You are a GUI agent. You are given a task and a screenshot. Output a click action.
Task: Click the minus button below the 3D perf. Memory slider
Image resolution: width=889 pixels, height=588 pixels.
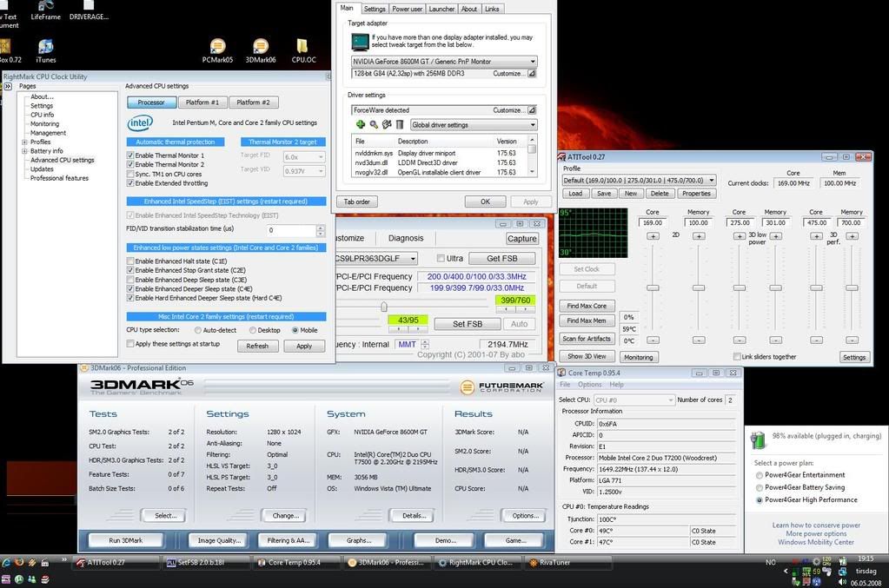[x=853, y=340]
